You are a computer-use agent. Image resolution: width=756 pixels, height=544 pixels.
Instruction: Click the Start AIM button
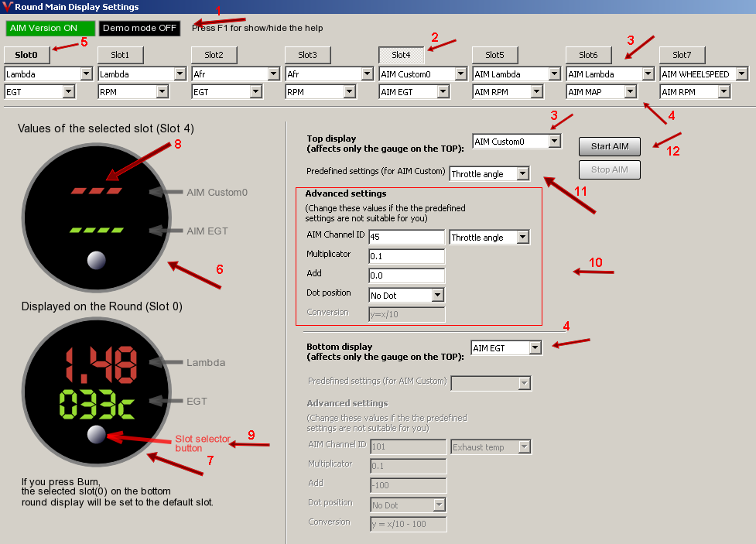610,146
